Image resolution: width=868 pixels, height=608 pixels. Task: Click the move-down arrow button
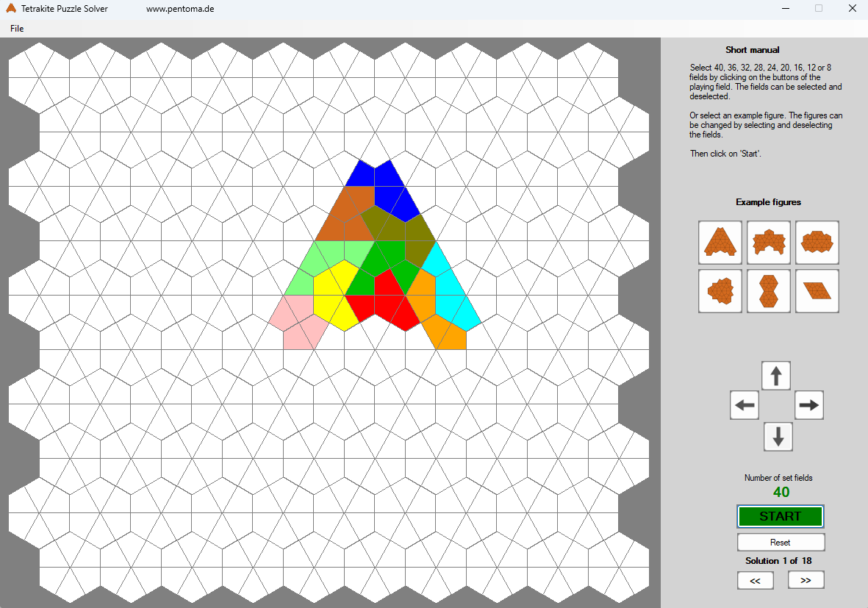[x=778, y=436]
